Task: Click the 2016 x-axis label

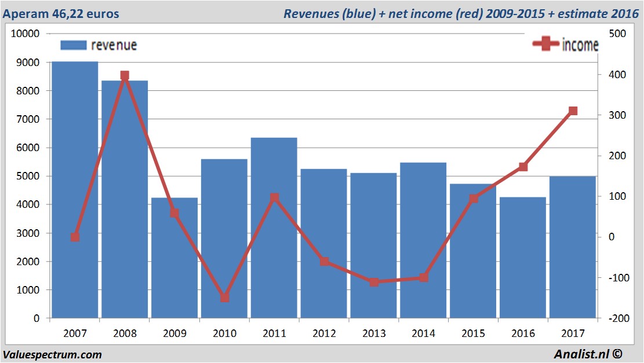Action: point(523,333)
